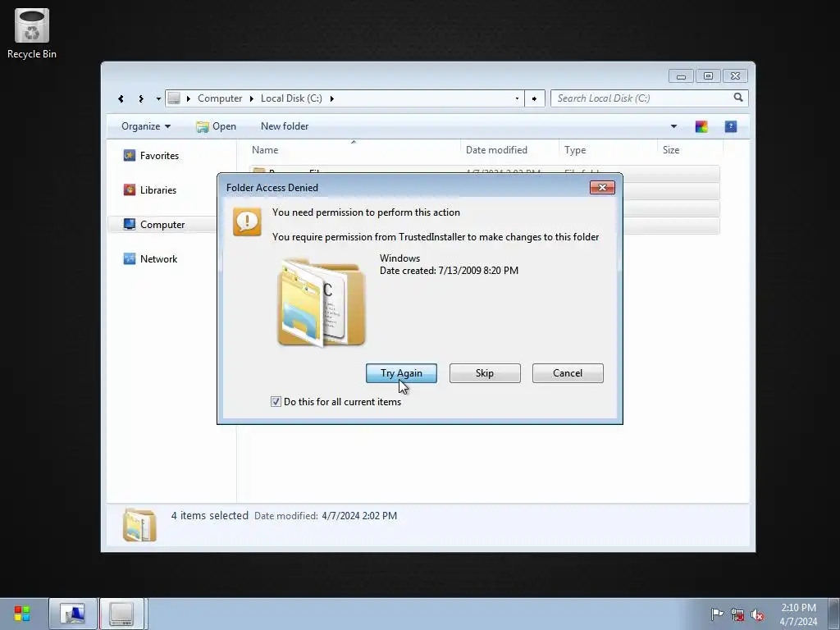Viewport: 840px width, 630px height.
Task: Expand the arrow before Computer breadcrumb
Action: (x=189, y=98)
